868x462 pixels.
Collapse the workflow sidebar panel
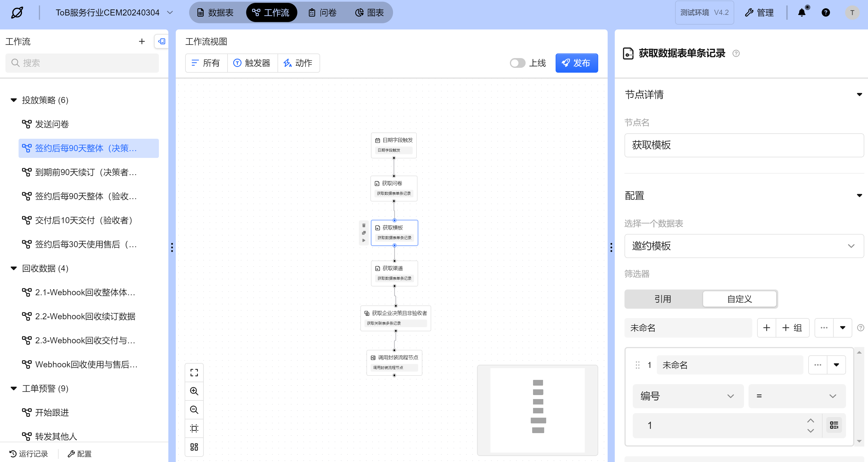point(162,41)
